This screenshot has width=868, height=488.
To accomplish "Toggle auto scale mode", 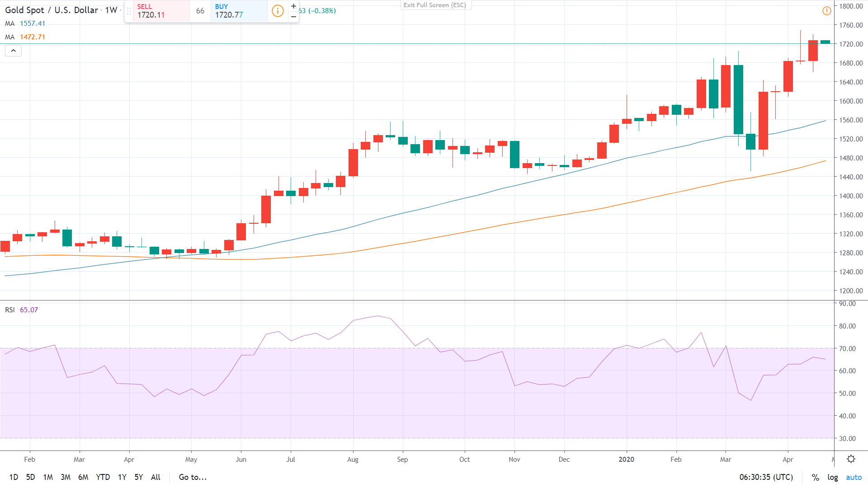I will tap(854, 477).
